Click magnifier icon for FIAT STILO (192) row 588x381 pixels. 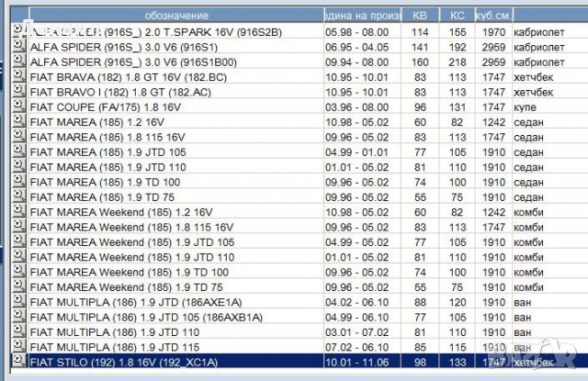(x=18, y=361)
